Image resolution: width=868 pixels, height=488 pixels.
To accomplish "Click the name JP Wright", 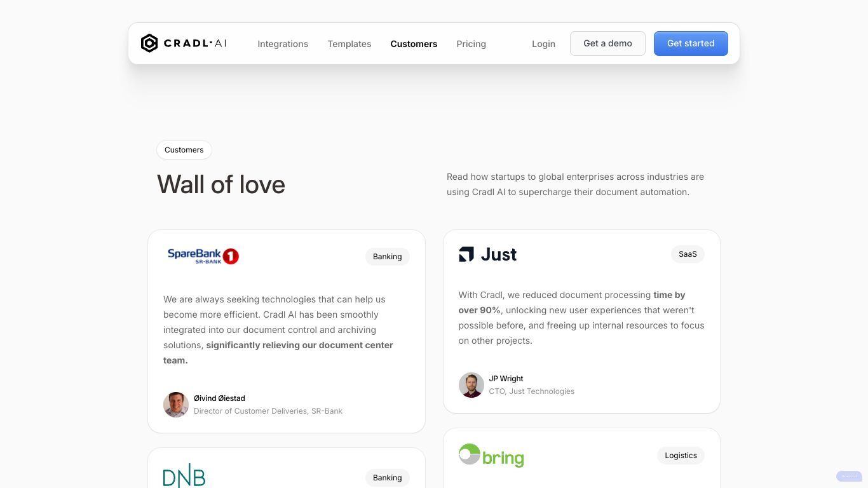I will pos(506,379).
